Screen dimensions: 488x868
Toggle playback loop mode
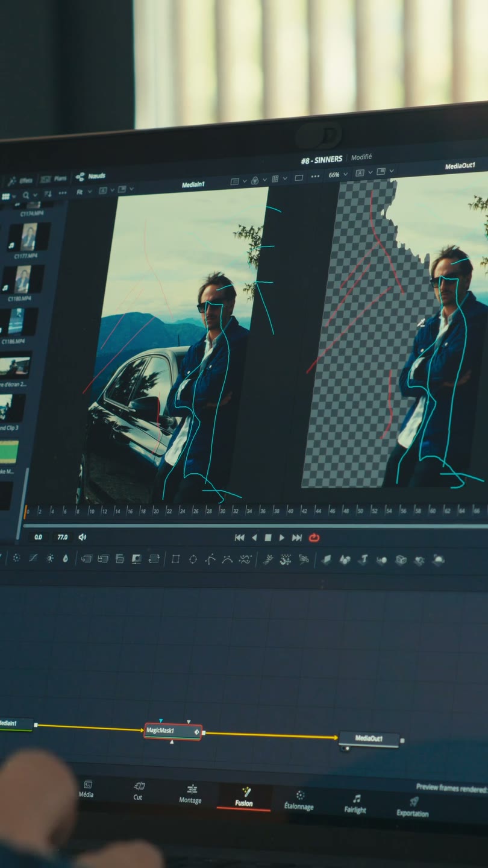click(314, 538)
